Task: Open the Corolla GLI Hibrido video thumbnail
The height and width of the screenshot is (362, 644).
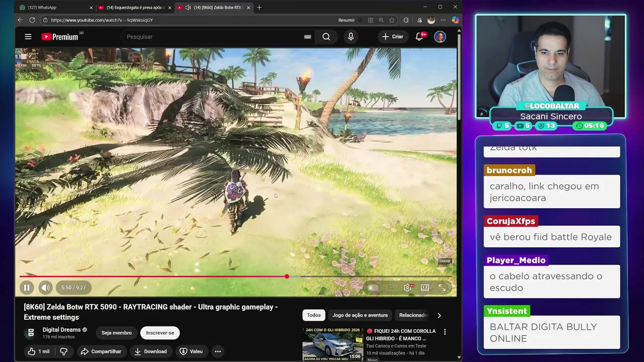Action: [x=333, y=344]
